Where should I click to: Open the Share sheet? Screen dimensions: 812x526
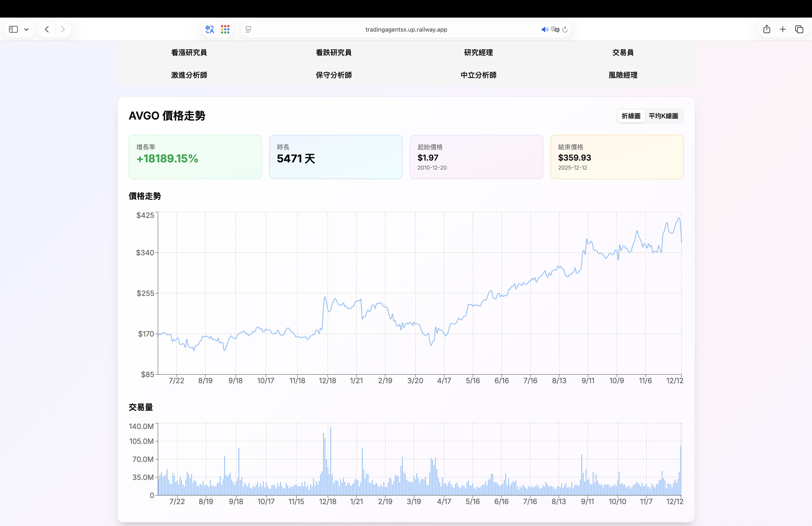[767, 29]
